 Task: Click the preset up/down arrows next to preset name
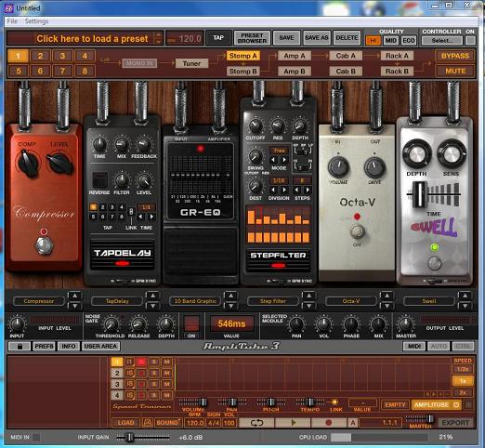coord(159,38)
